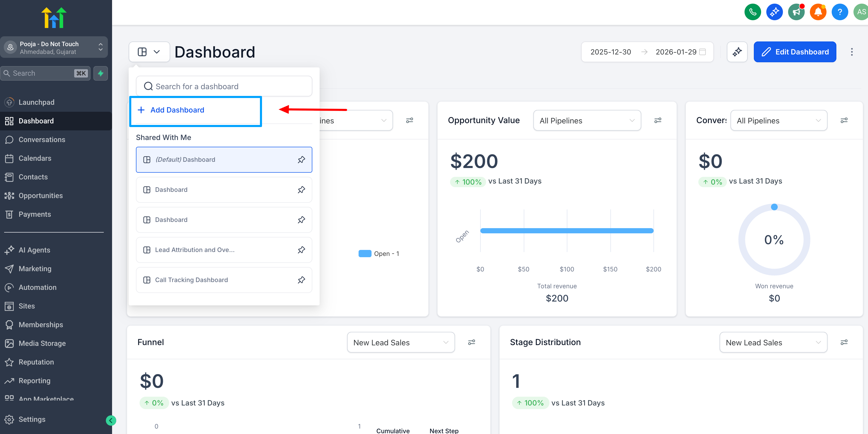Click the donut chart handle dot
The image size is (868, 434).
coord(774,207)
